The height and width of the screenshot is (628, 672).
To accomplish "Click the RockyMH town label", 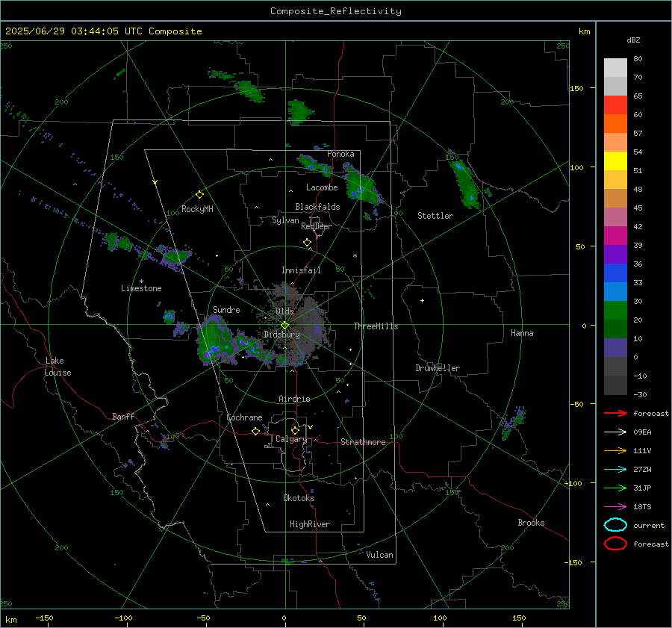I will (197, 209).
